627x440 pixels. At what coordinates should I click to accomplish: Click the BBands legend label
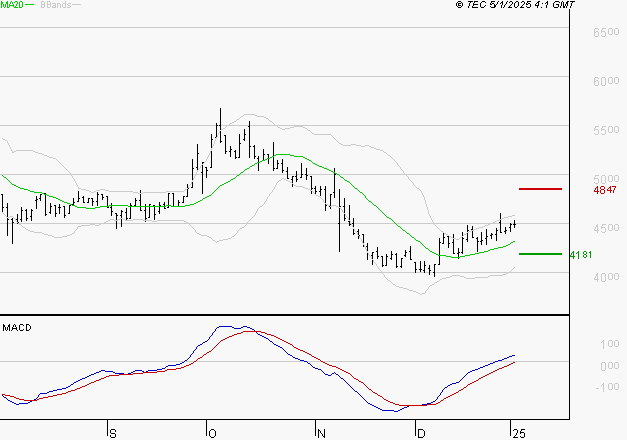tap(56, 5)
